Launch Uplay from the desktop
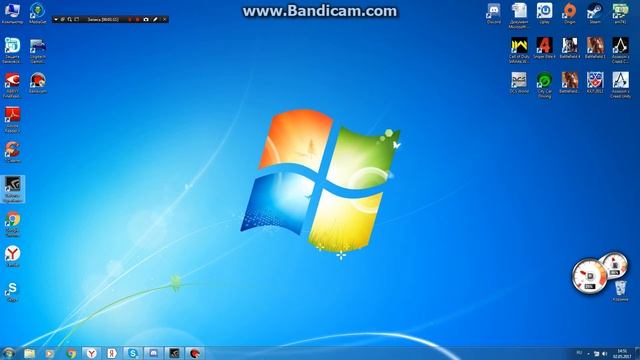The image size is (640, 360). tap(544, 13)
